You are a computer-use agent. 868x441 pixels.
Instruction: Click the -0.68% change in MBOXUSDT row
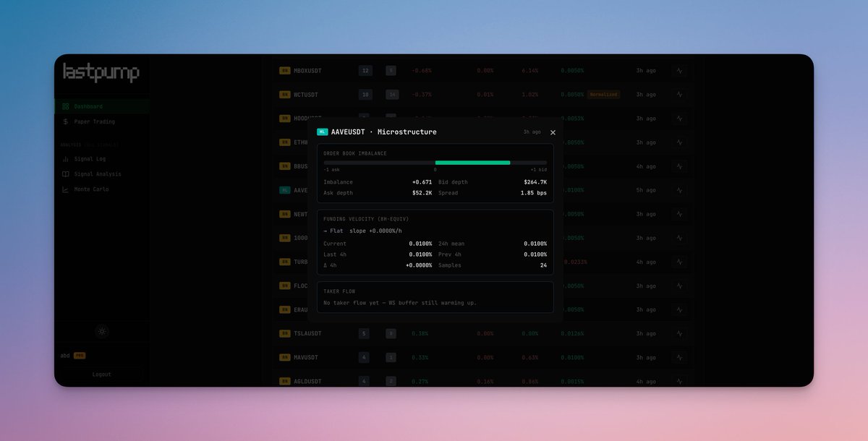[422, 71]
